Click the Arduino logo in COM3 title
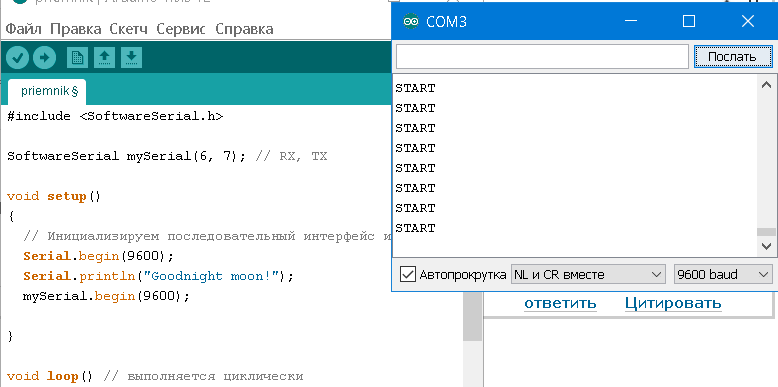 tap(410, 21)
